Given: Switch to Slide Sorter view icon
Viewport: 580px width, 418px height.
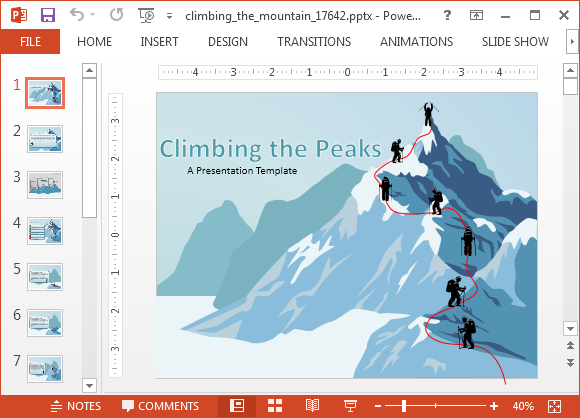Looking at the screenshot, I should (x=275, y=406).
